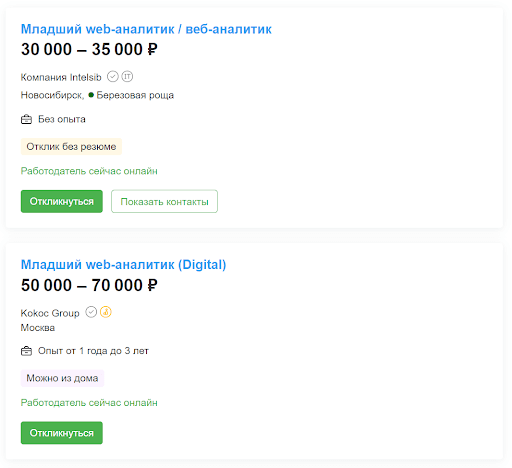Click Откликнуться on the Kokoc Group vacancy

(x=62, y=433)
